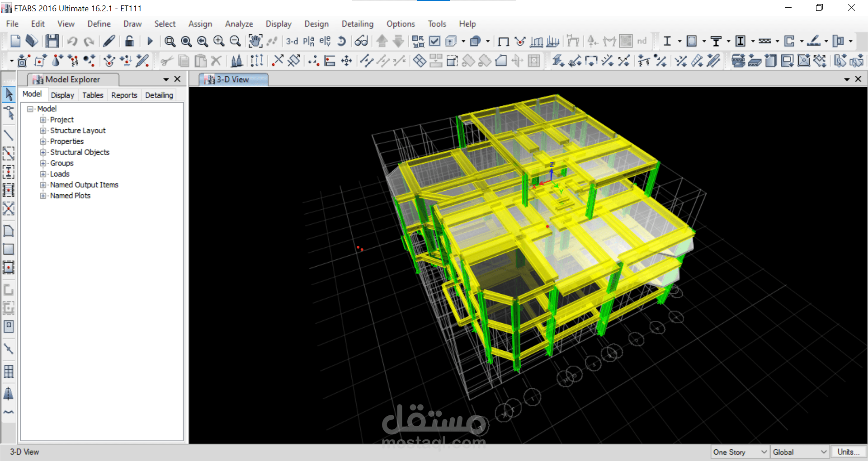Click the Open Model pencil-box icon
The image size is (868, 461).
31,41
